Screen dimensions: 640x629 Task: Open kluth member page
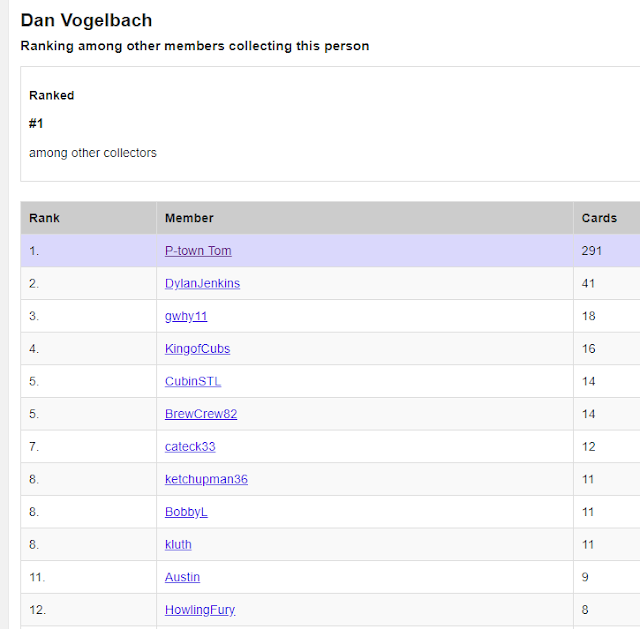(178, 545)
